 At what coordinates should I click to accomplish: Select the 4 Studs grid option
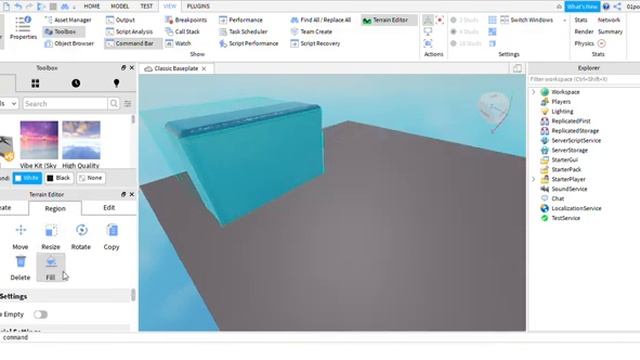[x=464, y=31]
